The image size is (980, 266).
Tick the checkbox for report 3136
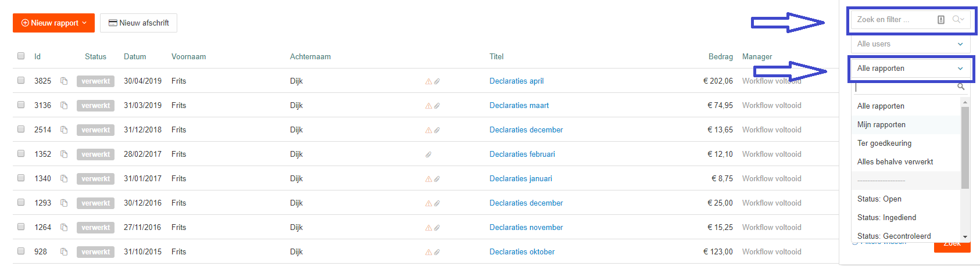coord(21,105)
